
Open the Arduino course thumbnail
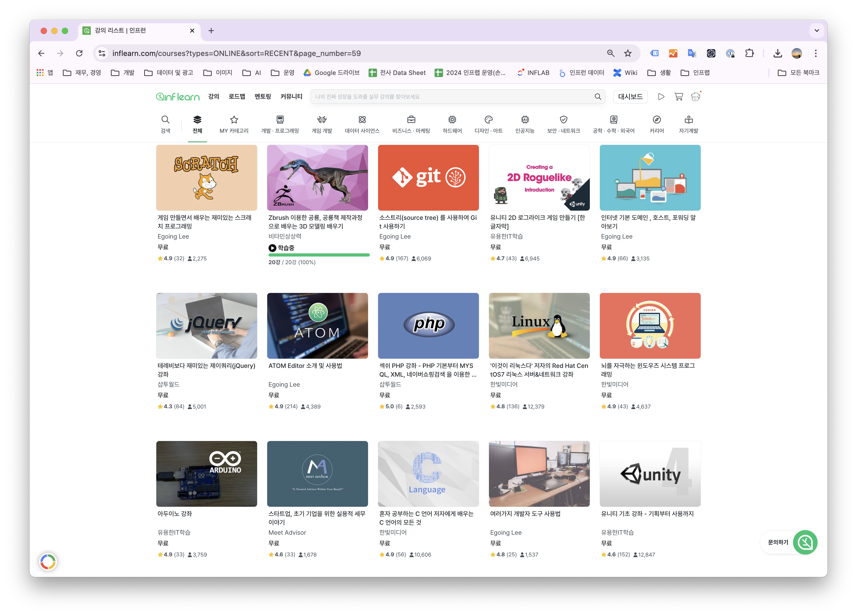[207, 474]
